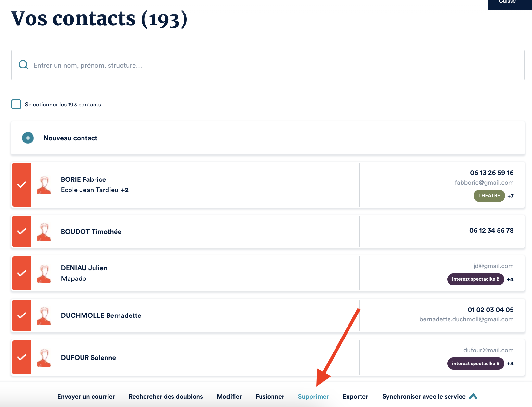Click the green THEATRE tag
532x407 pixels.
click(489, 196)
